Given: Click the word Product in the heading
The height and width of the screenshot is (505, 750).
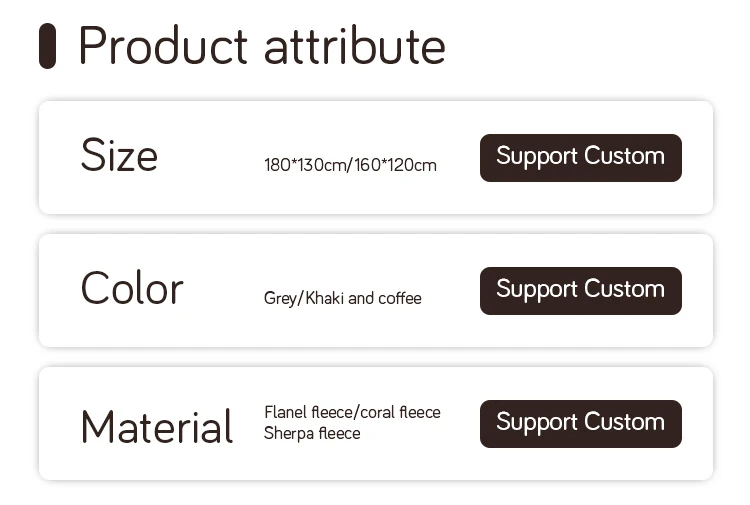Looking at the screenshot, I should (163, 46).
